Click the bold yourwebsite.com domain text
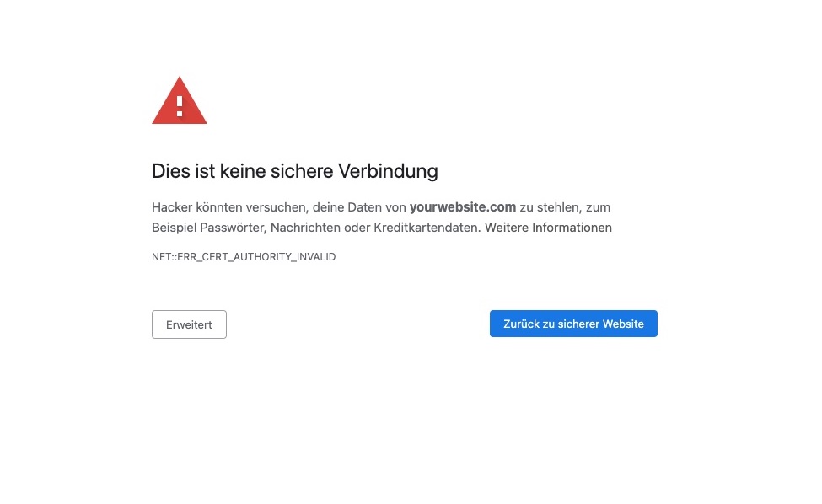This screenshot has width=822, height=504. click(x=463, y=207)
